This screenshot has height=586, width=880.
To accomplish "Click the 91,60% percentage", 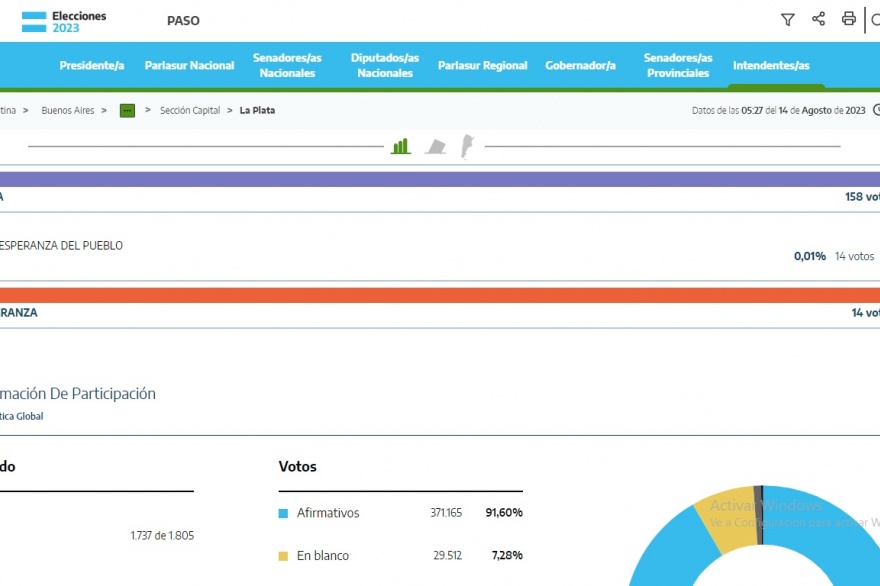I will (504, 512).
